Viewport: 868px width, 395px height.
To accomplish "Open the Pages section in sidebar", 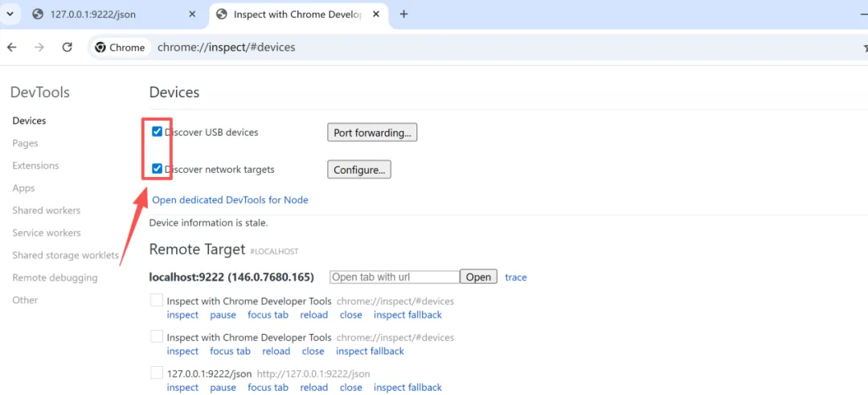I will click(26, 143).
